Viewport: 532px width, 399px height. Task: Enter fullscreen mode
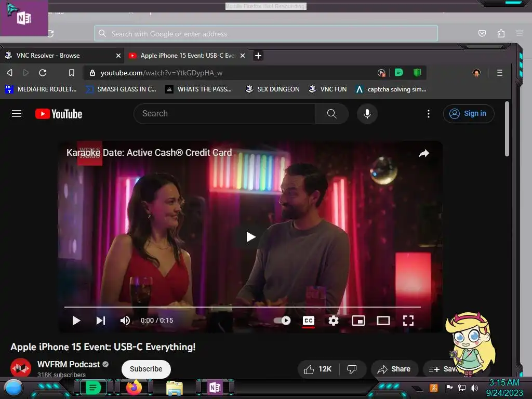coord(408,321)
